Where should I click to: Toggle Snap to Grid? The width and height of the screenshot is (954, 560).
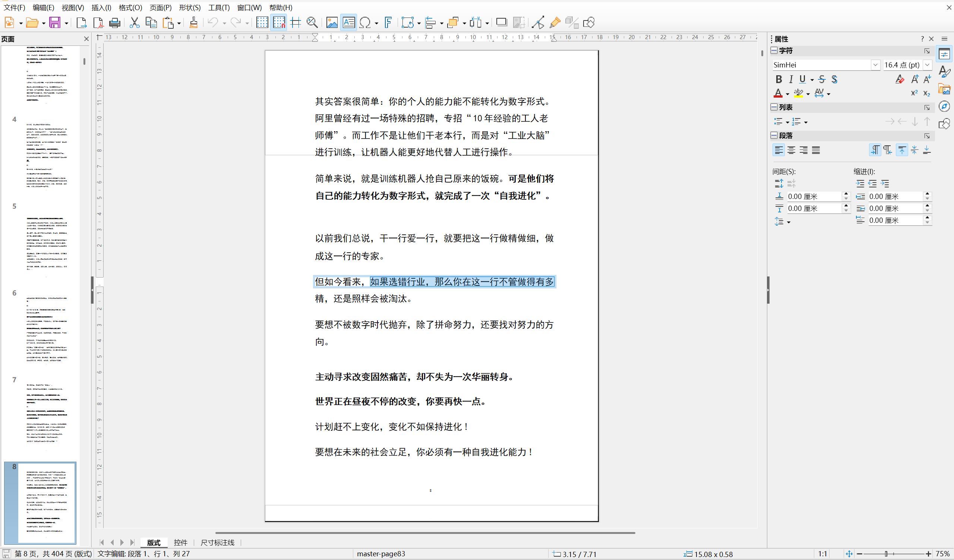pyautogui.click(x=279, y=23)
